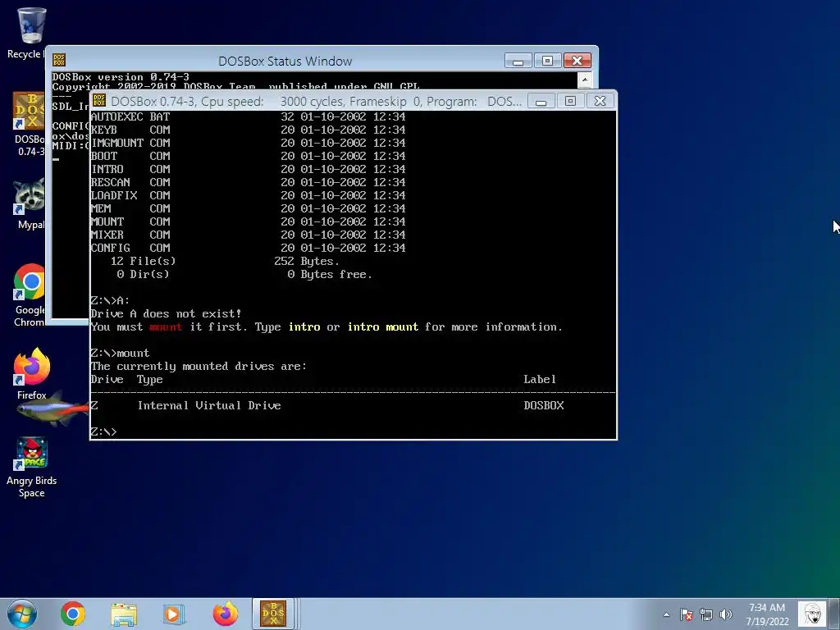840x630 pixels.
Task: Open Action Center flag tray icon
Action: click(x=687, y=614)
